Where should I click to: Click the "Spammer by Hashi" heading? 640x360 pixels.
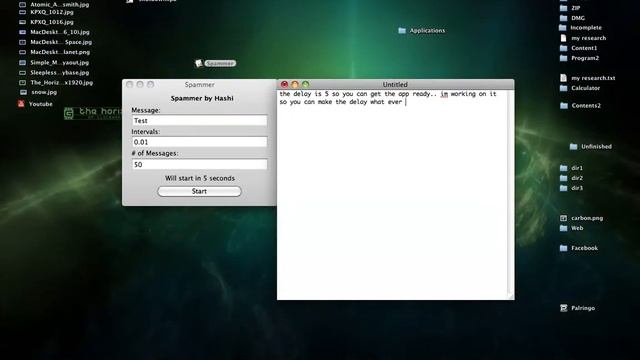[x=202, y=98]
